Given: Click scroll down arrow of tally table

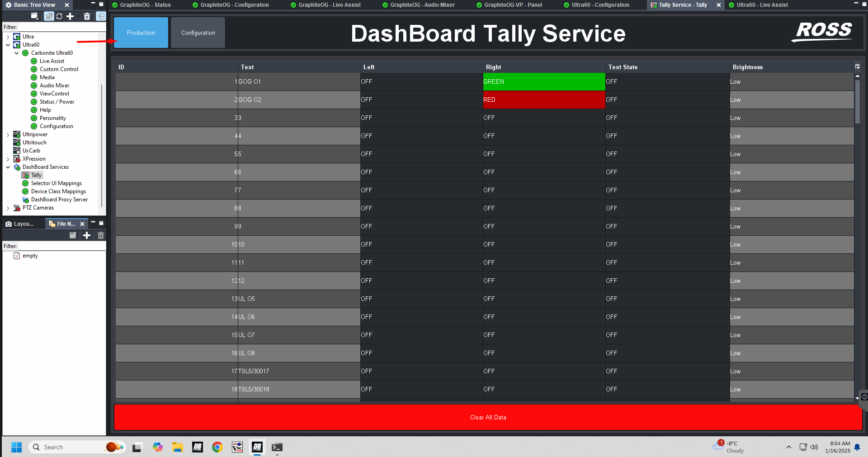Looking at the screenshot, I should (x=857, y=398).
